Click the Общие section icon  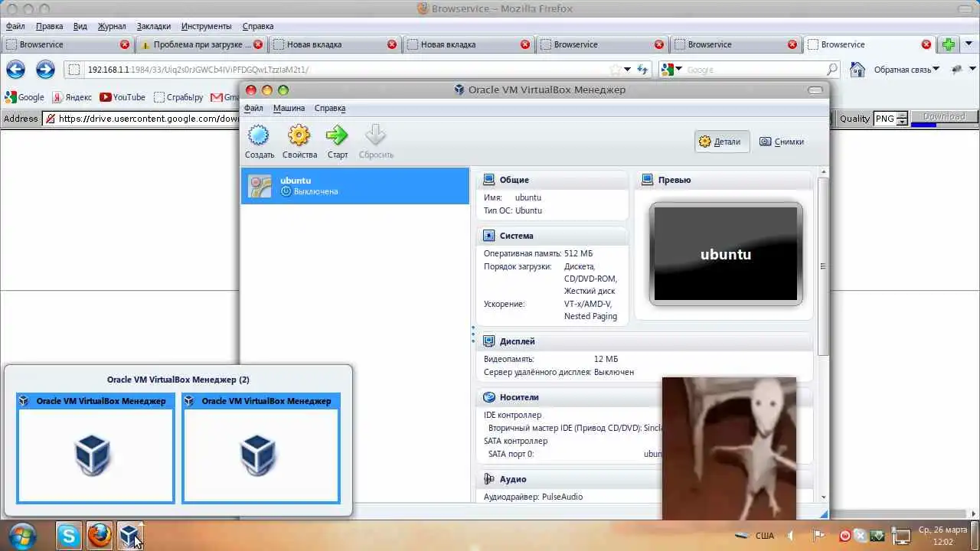pos(488,180)
